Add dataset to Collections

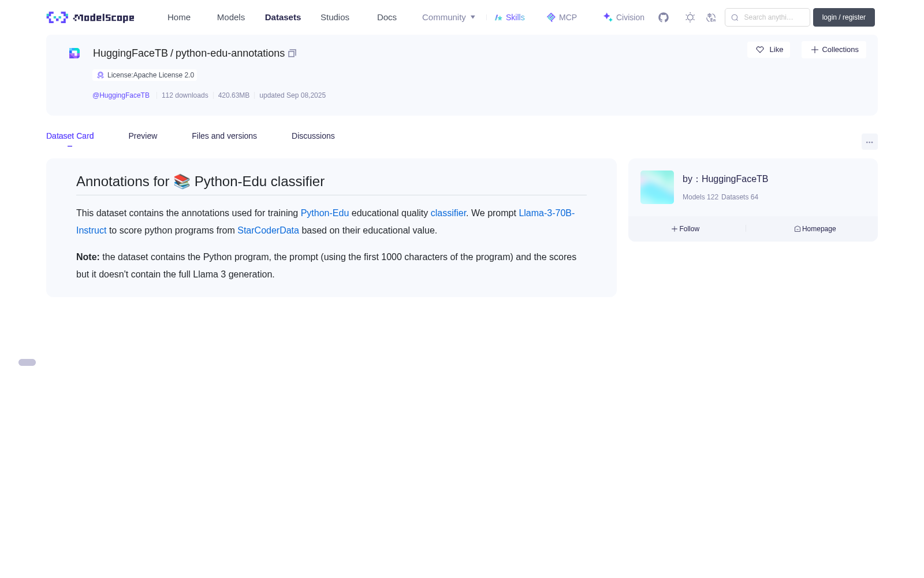834,50
